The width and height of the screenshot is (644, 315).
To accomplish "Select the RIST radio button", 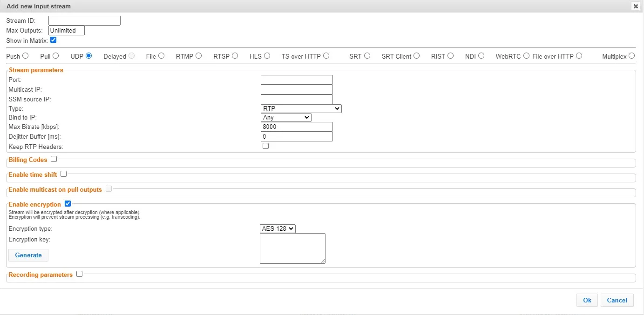I will (450, 55).
